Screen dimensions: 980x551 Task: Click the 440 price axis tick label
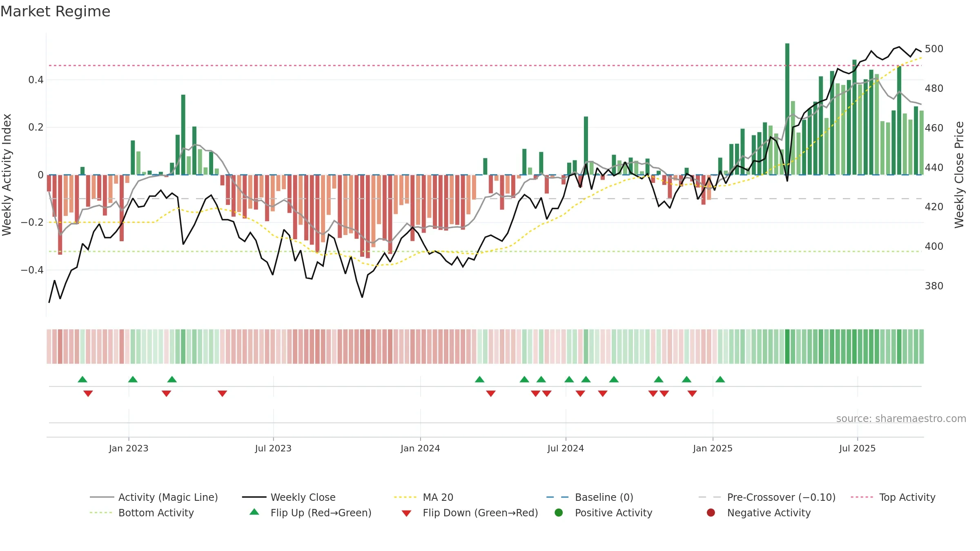point(934,167)
